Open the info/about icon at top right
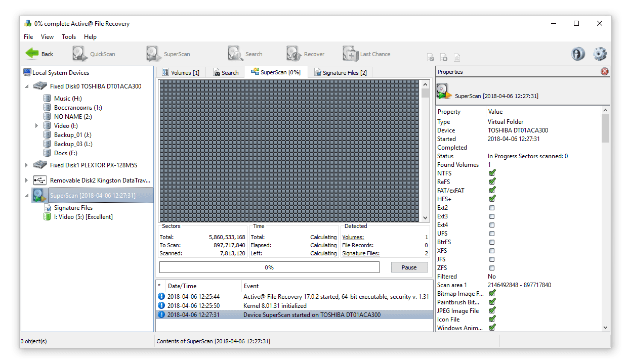Viewport: 629px width, 364px height. (x=578, y=54)
